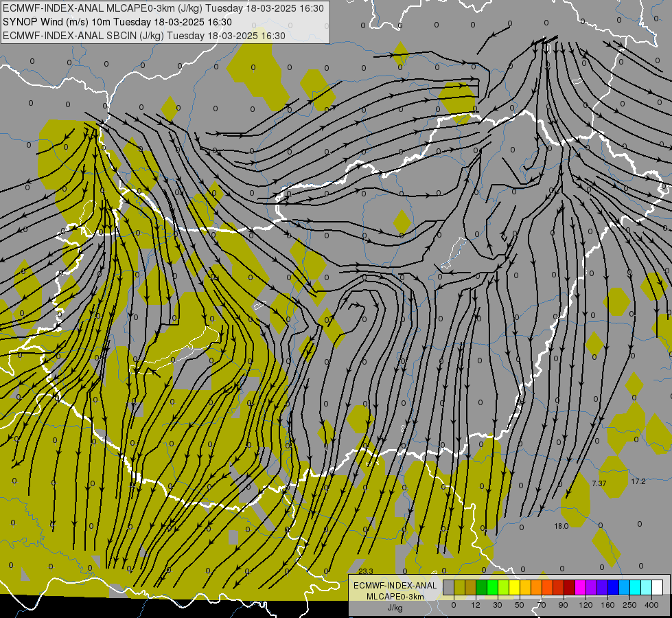Click the amber legend swatch after 50
This screenshot has height=618, width=672.
tap(525, 587)
